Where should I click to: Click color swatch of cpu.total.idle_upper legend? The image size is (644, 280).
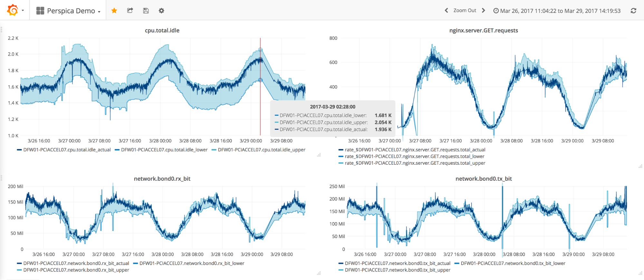pos(214,150)
